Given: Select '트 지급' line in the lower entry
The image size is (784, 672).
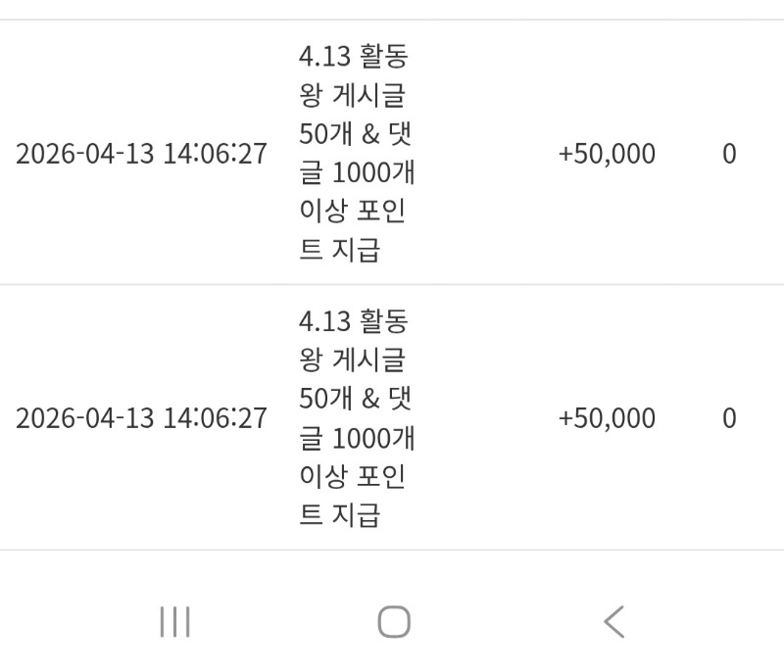Looking at the screenshot, I should pos(339,514).
